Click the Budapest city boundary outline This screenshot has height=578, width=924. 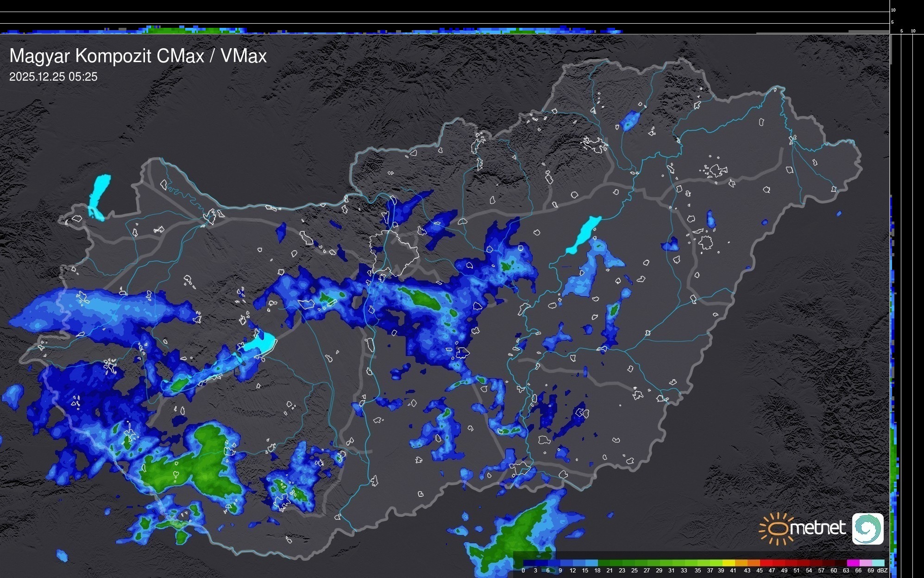click(x=394, y=253)
